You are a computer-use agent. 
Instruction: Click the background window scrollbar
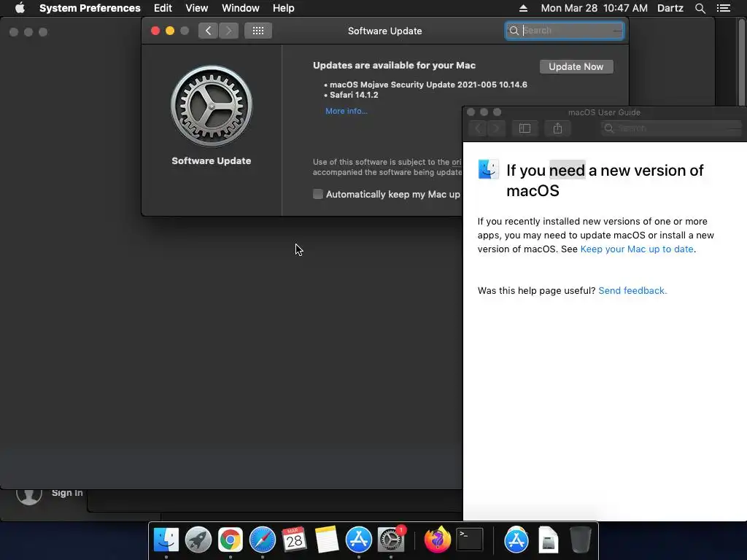(x=741, y=61)
